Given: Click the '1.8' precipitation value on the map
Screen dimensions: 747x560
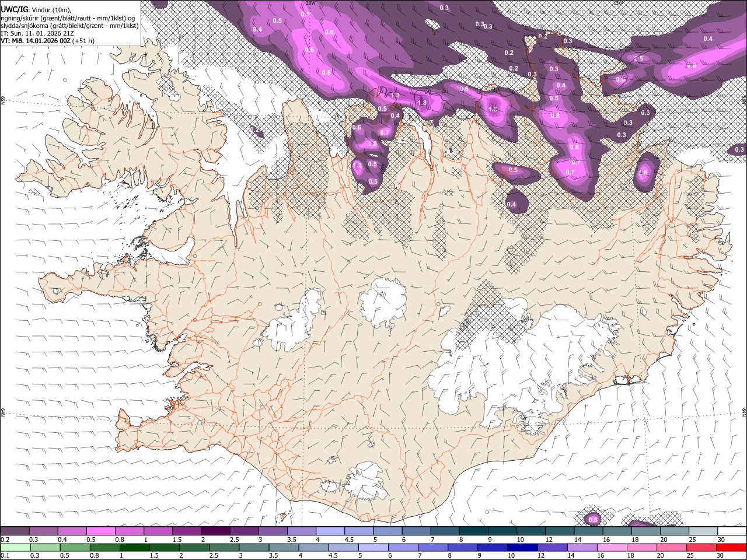Looking at the screenshot, I should click(422, 103).
